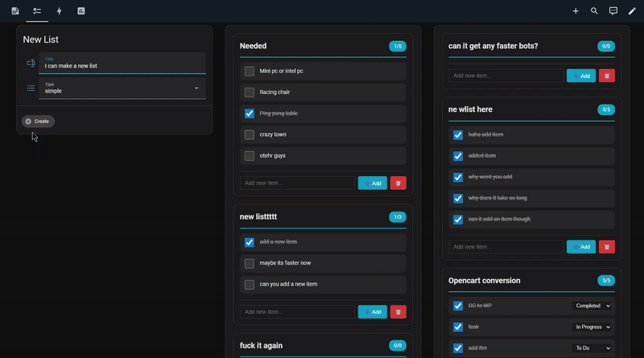The width and height of the screenshot is (644, 358).
Task: Click 0/0 badge on 'faster bots' list
Action: pyautogui.click(x=606, y=46)
